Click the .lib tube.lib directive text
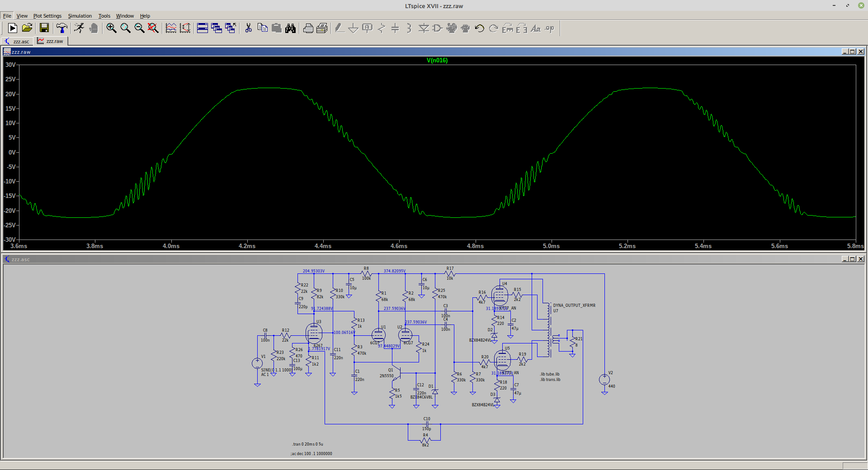 pos(550,374)
